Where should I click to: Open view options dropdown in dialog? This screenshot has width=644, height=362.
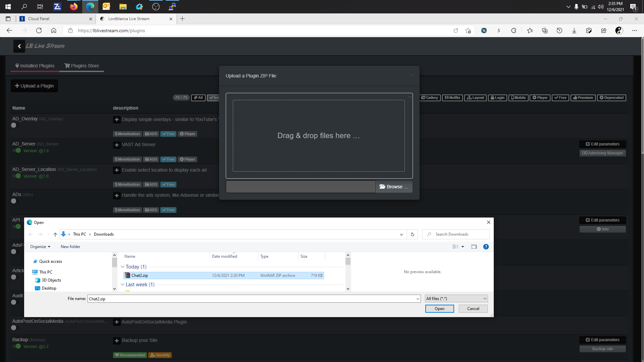click(x=463, y=247)
